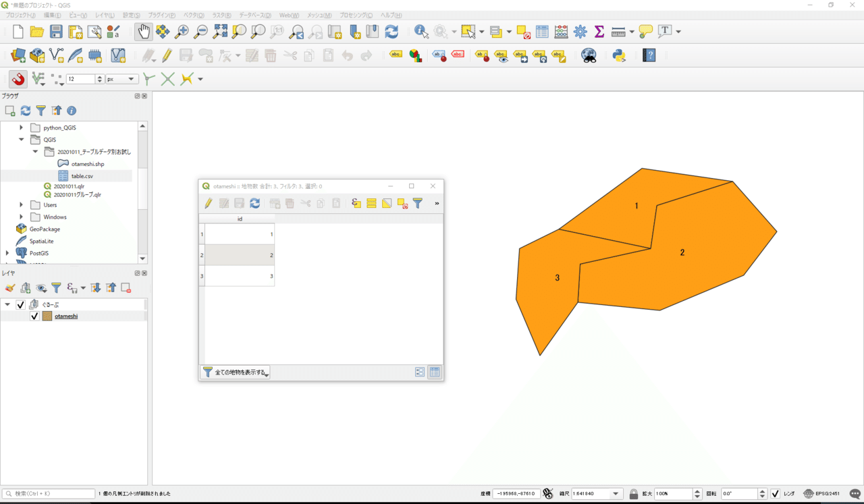Toggle editing pencil in attribute table window

(x=209, y=203)
